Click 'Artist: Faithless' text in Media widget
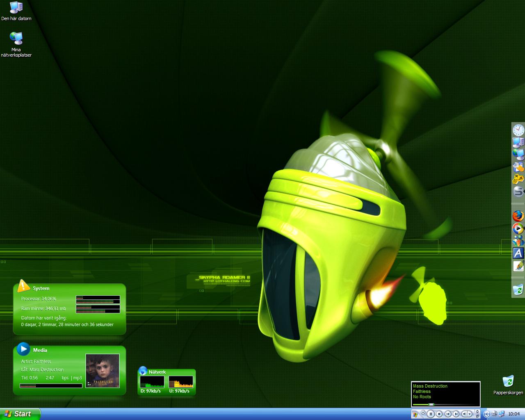The height and width of the screenshot is (420, 525). point(36,361)
